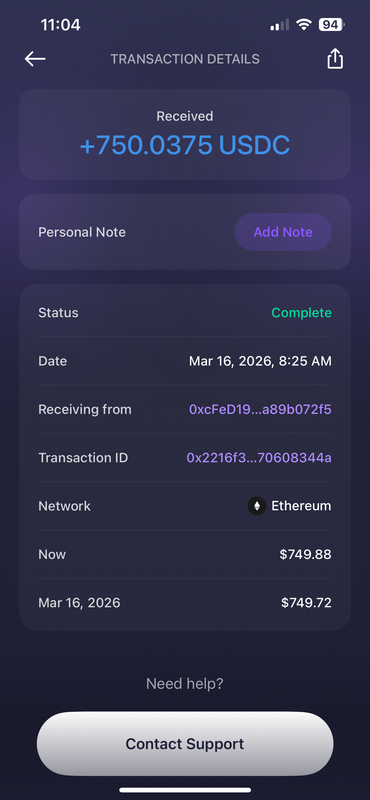
Task: Tap the +750.0375 USDC amount
Action: tap(185, 145)
